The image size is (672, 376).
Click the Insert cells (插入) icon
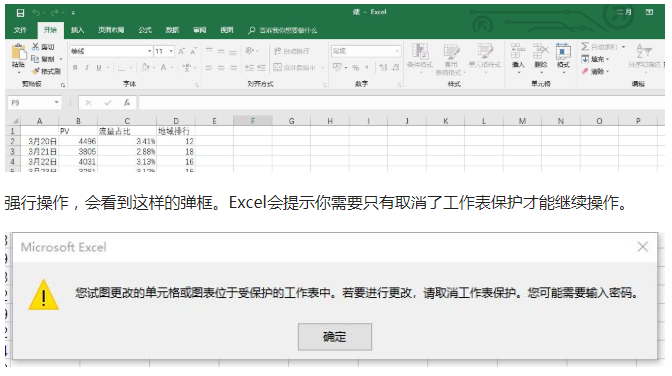pos(518,51)
